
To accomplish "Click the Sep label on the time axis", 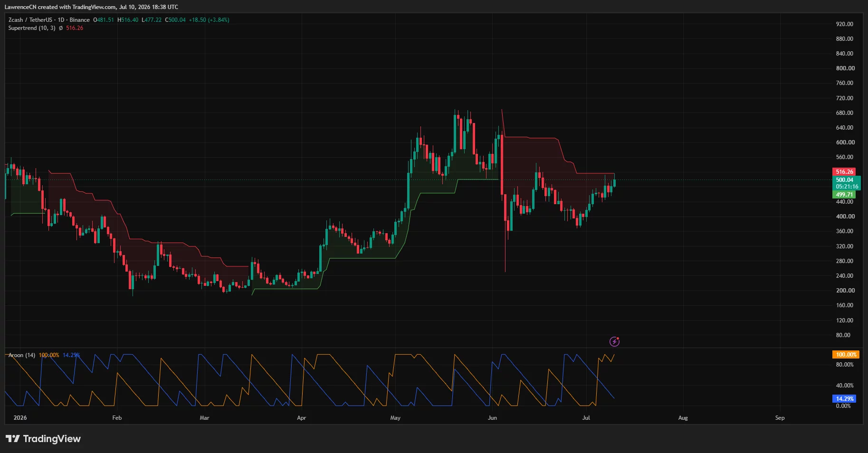I will coord(780,418).
